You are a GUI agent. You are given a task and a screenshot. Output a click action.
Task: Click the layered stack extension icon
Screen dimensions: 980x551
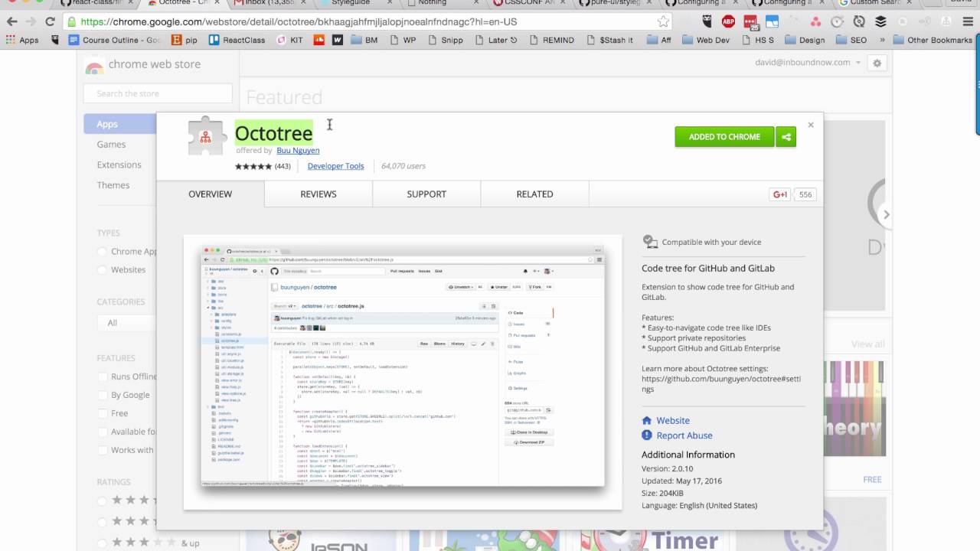880,22
